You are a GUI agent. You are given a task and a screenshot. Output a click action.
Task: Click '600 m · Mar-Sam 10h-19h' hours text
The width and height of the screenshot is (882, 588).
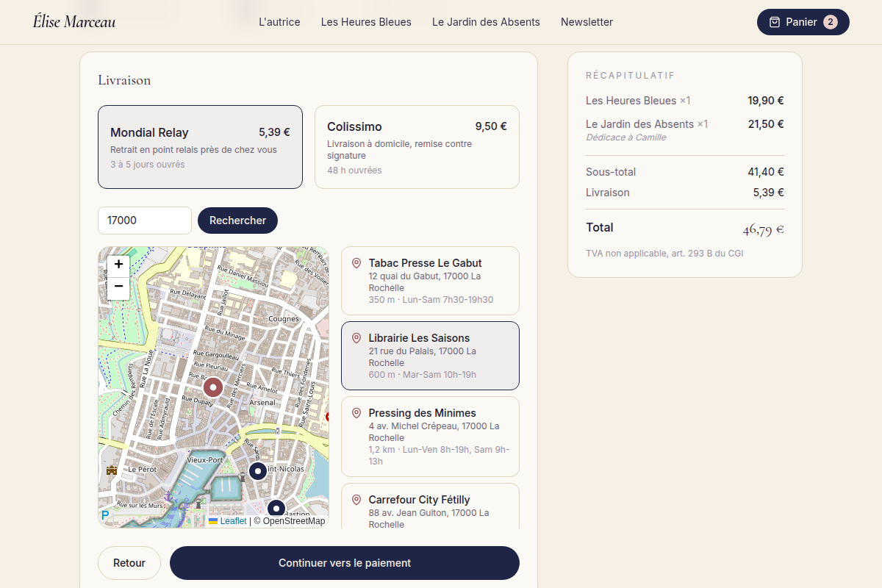[x=423, y=375]
